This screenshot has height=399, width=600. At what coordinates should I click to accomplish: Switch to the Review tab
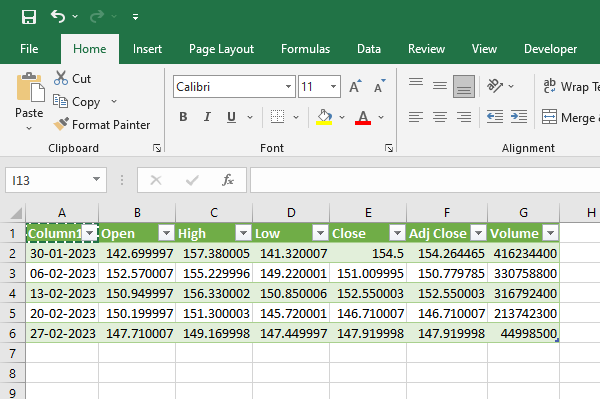(x=426, y=49)
